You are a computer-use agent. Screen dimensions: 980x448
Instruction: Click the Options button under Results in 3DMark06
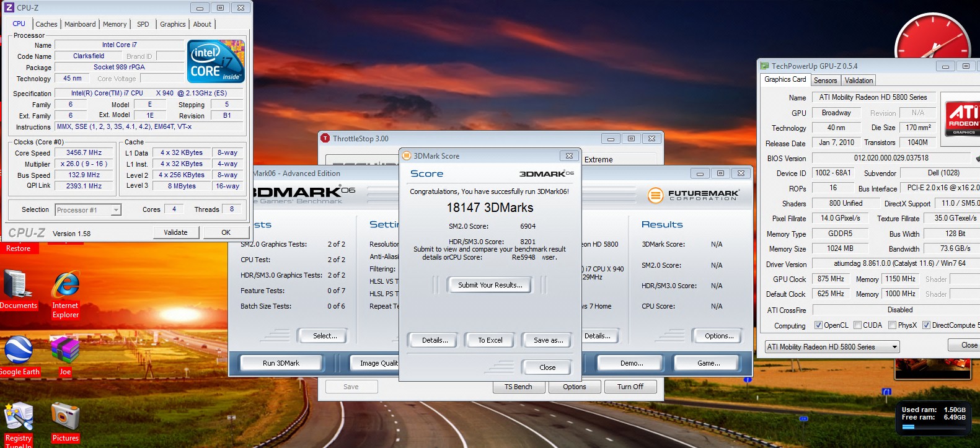(719, 336)
